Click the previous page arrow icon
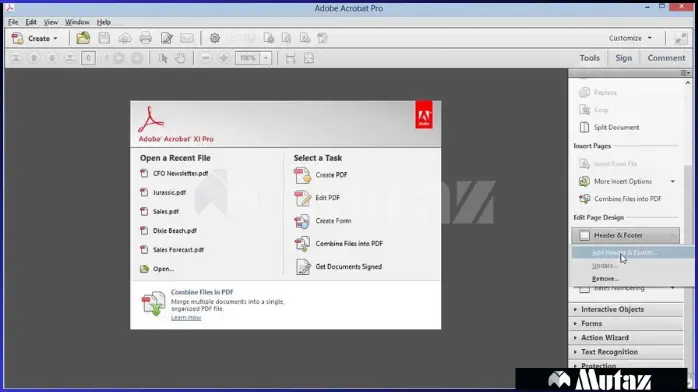Viewport: 698px width, 392px height. [x=34, y=58]
